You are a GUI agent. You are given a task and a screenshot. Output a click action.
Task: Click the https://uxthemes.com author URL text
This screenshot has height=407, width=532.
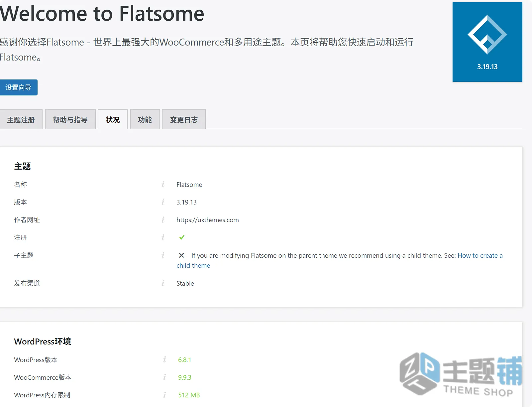coord(207,220)
